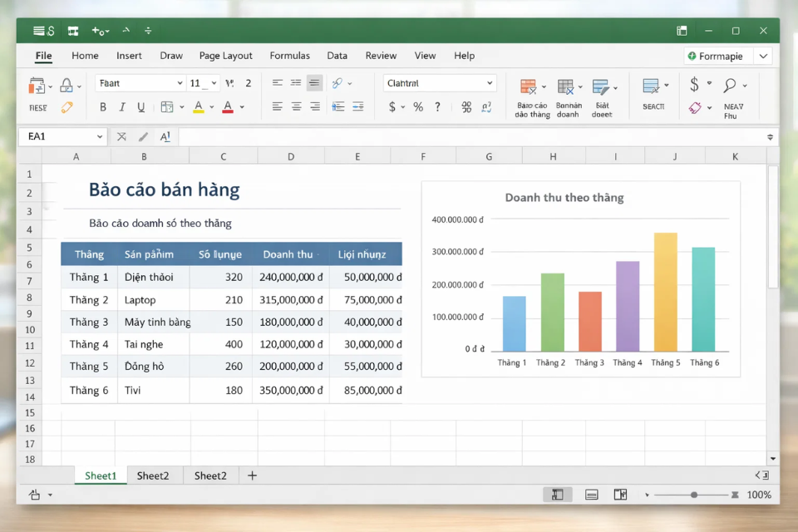Click the table report icon in the ribbon
The width and height of the screenshot is (798, 532).
pyautogui.click(x=529, y=86)
